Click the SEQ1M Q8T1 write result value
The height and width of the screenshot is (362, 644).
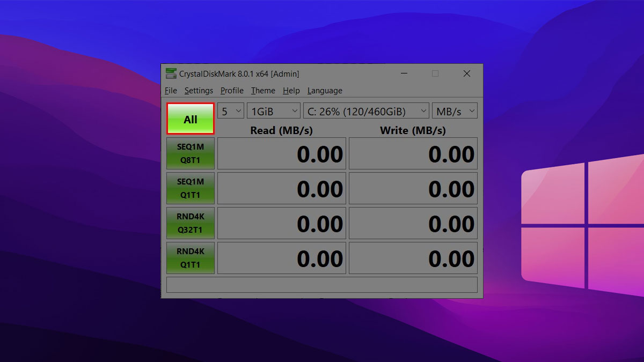pos(413,153)
